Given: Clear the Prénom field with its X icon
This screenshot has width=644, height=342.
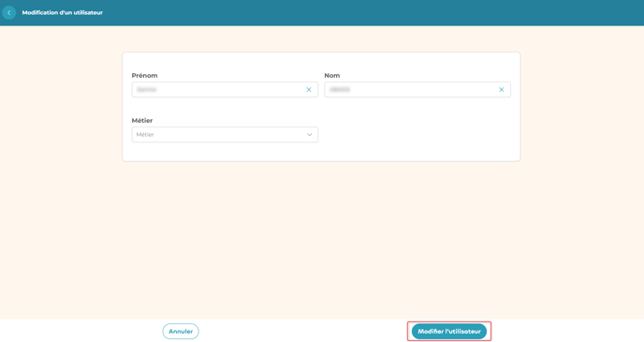Looking at the screenshot, I should tap(309, 90).
